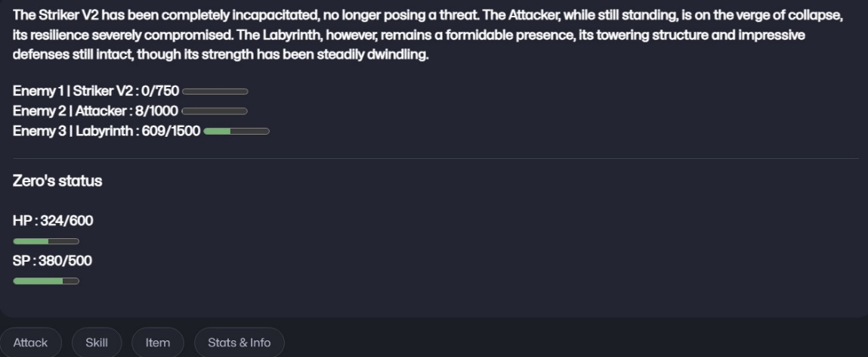Click the 8/1000 Attacker health value
The height and width of the screenshot is (357, 868).
coord(156,111)
